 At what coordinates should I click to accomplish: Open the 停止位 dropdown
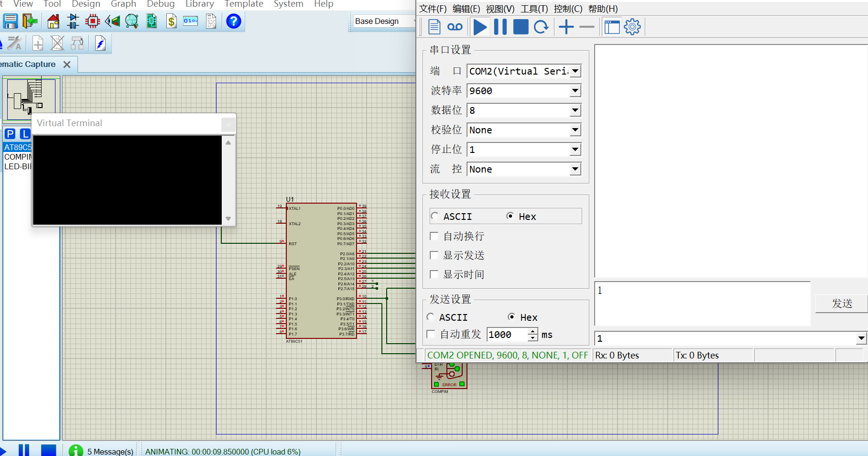tap(575, 150)
